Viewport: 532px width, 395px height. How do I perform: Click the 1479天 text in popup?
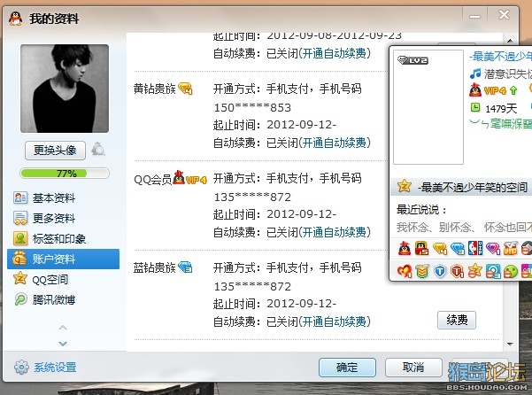[501, 109]
